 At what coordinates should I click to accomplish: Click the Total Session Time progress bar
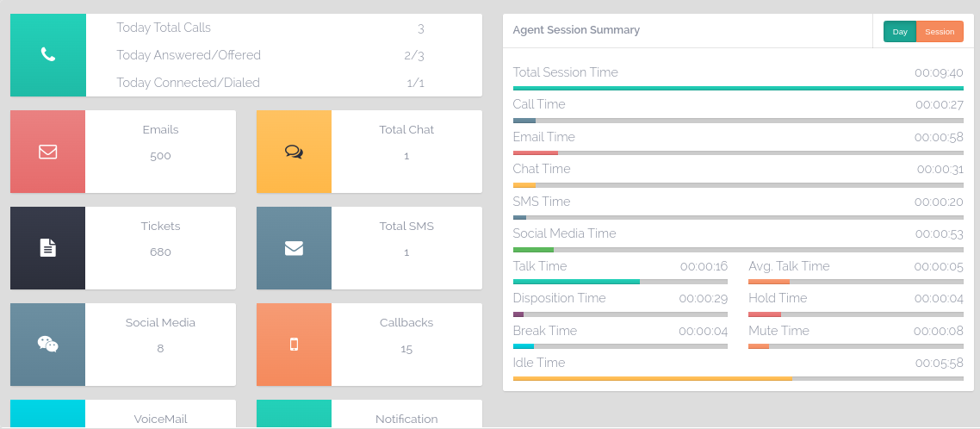738,88
